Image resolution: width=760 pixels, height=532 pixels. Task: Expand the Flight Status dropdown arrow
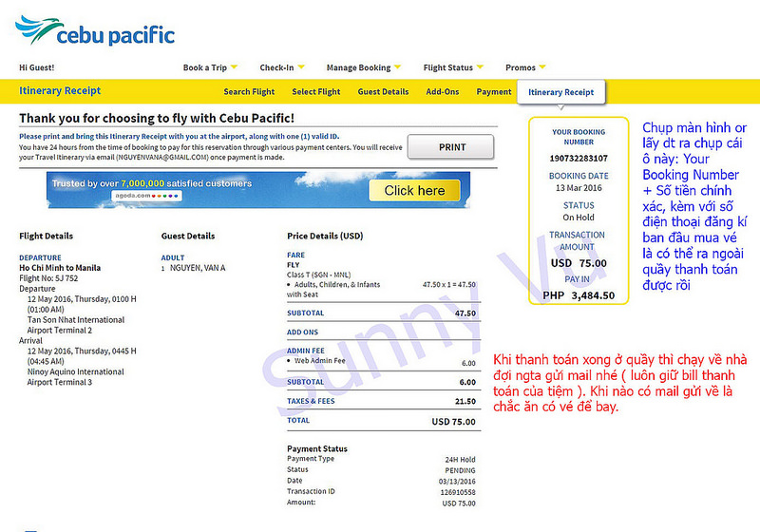pos(480,66)
